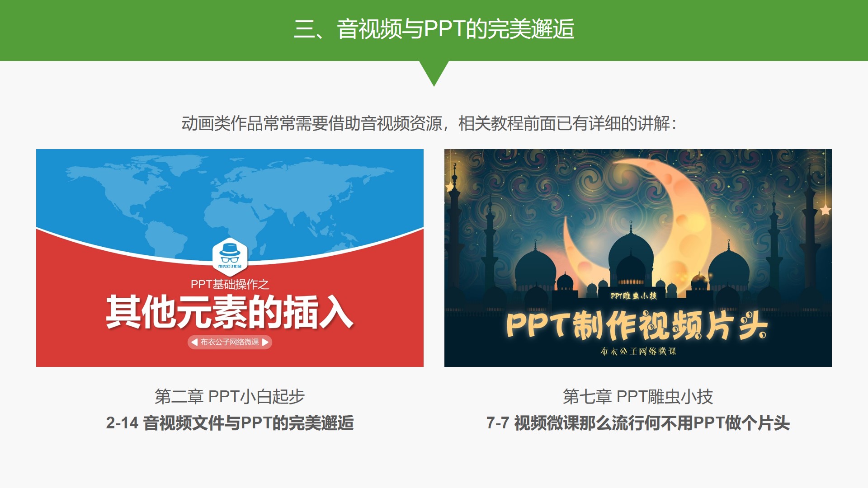Screen dimensions: 868x488
Task: Click the small PPT雕虫小技 label above the video title
Action: coord(633,296)
